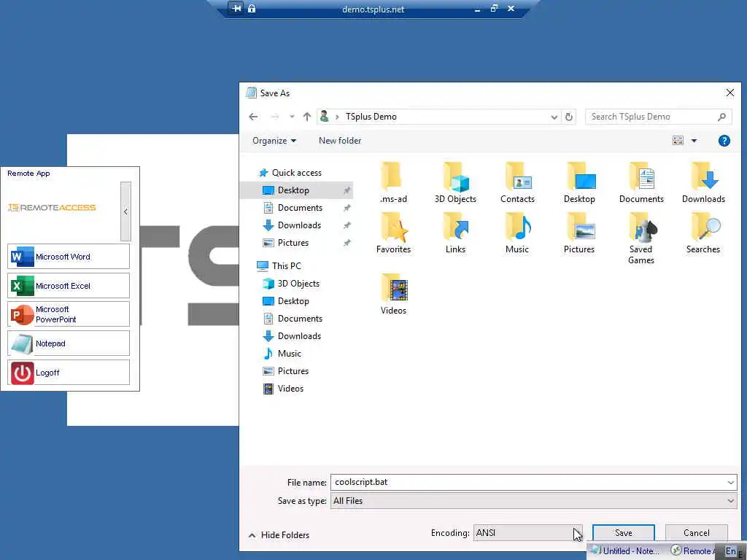This screenshot has height=560, width=747.
Task: Launch Microsoft Word from Remote App panel
Action: (69, 257)
